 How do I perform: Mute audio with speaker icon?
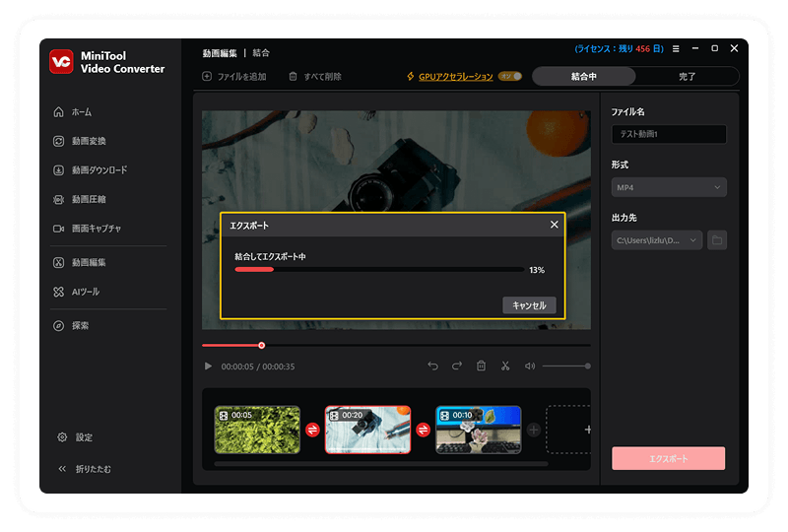coord(530,366)
